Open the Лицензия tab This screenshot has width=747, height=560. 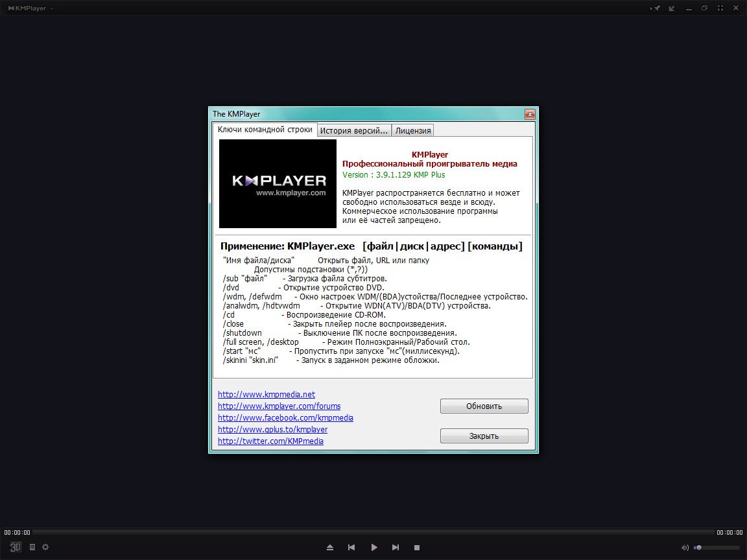[413, 130]
